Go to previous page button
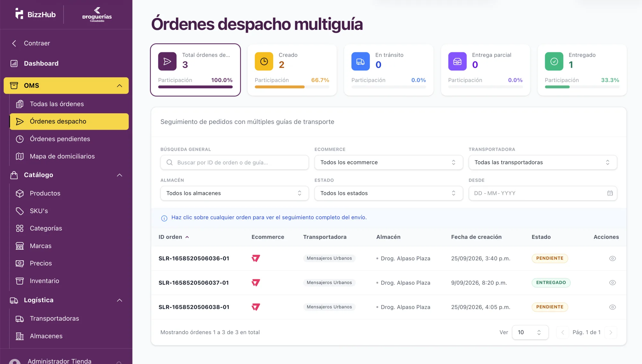Image resolution: width=642 pixels, height=364 pixels. (562, 332)
